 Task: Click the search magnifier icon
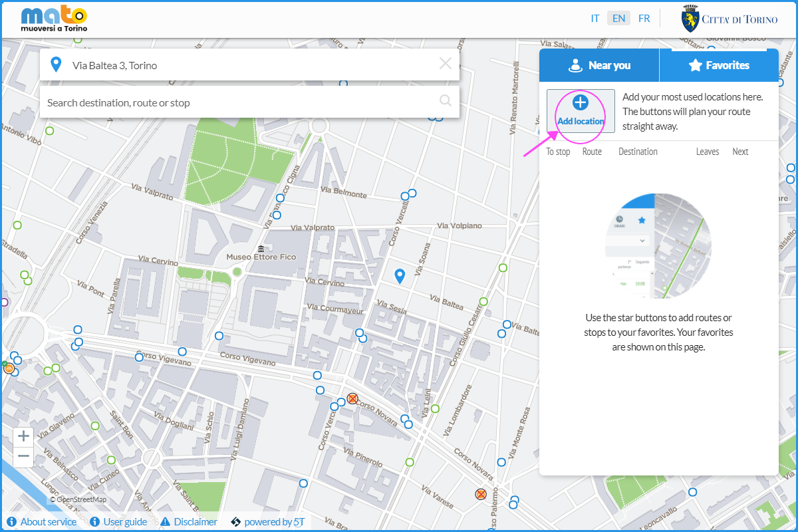coord(445,101)
